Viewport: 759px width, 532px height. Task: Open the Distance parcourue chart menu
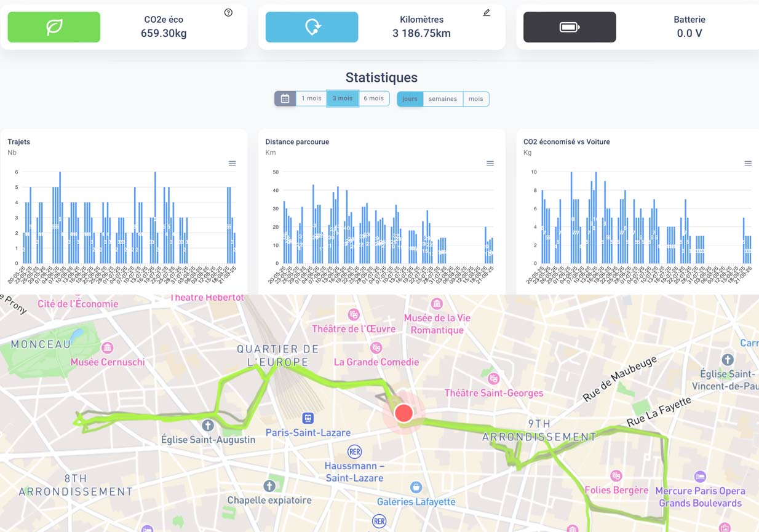(490, 164)
